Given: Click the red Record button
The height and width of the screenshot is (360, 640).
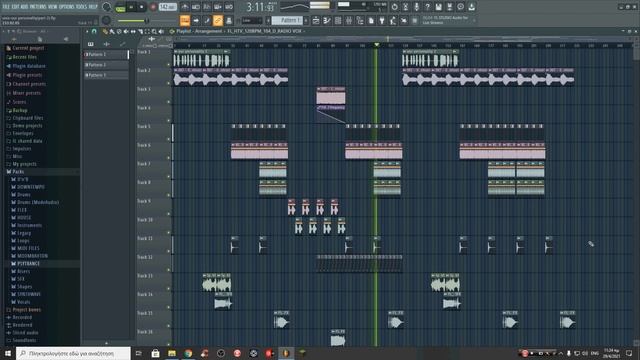Looking at the screenshot, I should pos(153,7).
